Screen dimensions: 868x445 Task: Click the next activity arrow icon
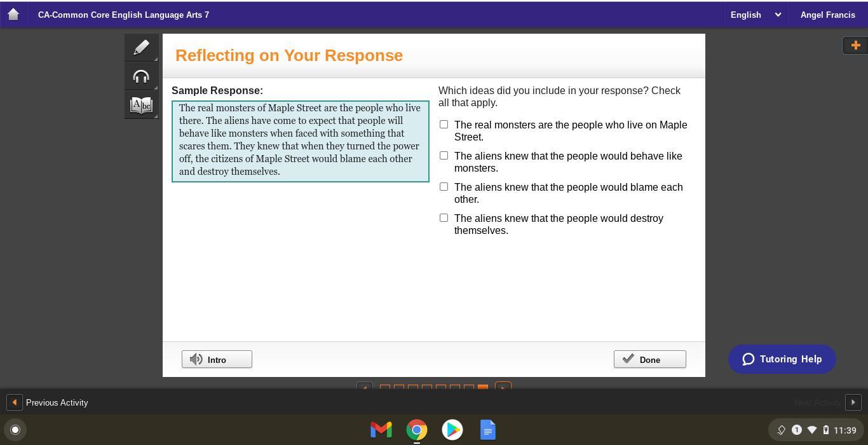click(x=853, y=402)
